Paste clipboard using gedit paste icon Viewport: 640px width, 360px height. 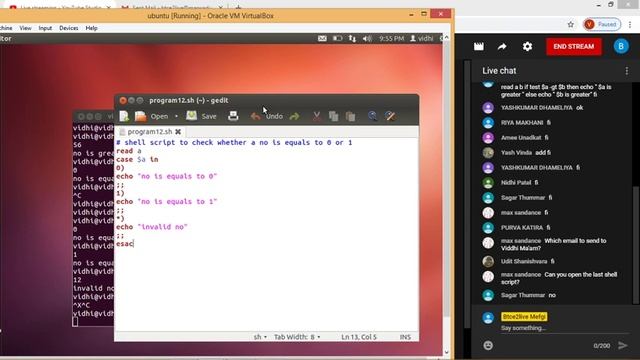pyautogui.click(x=350, y=117)
